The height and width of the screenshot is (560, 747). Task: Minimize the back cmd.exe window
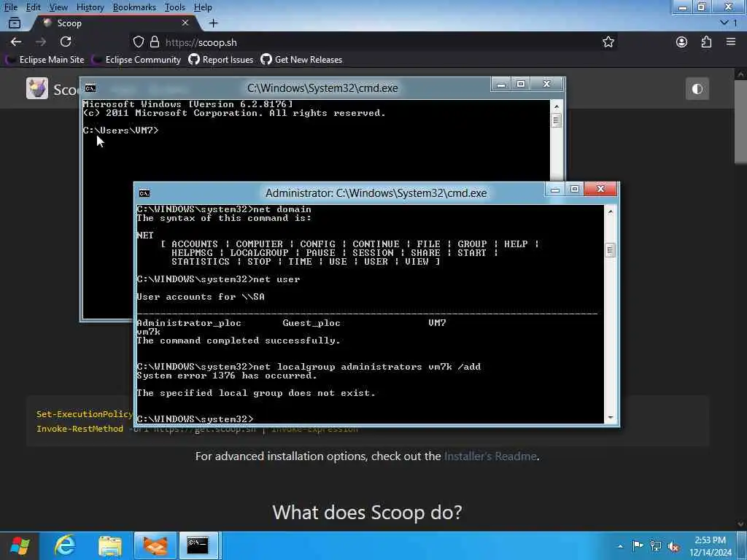[x=500, y=85]
